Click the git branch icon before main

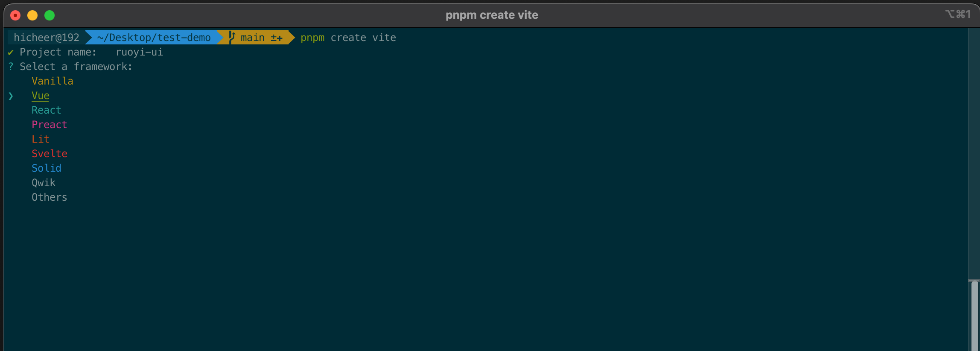tap(232, 37)
